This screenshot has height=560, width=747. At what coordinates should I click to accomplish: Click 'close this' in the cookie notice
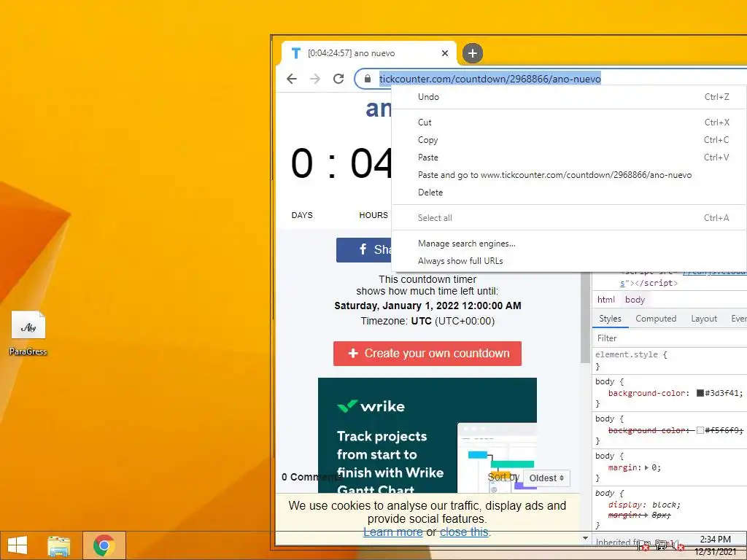(464, 532)
